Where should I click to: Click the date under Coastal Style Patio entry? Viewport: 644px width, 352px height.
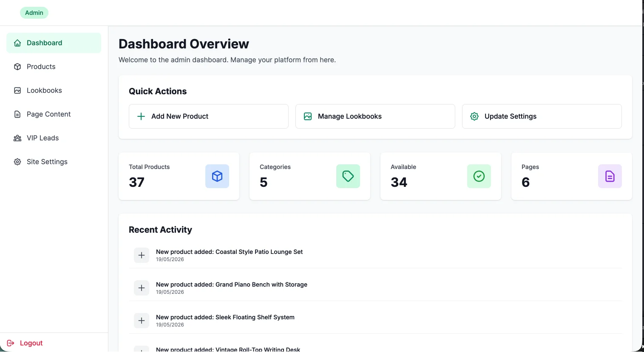point(170,259)
